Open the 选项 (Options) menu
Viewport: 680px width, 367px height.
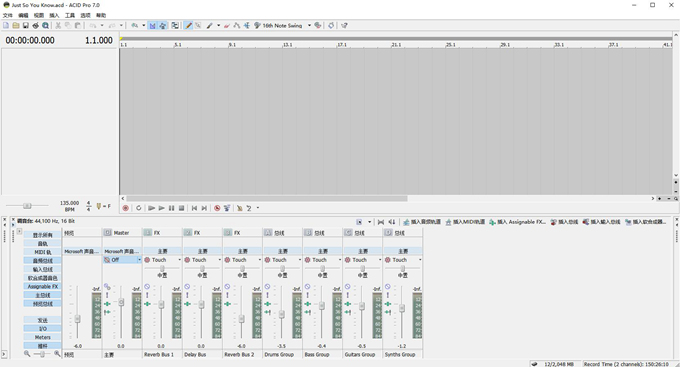pos(85,15)
